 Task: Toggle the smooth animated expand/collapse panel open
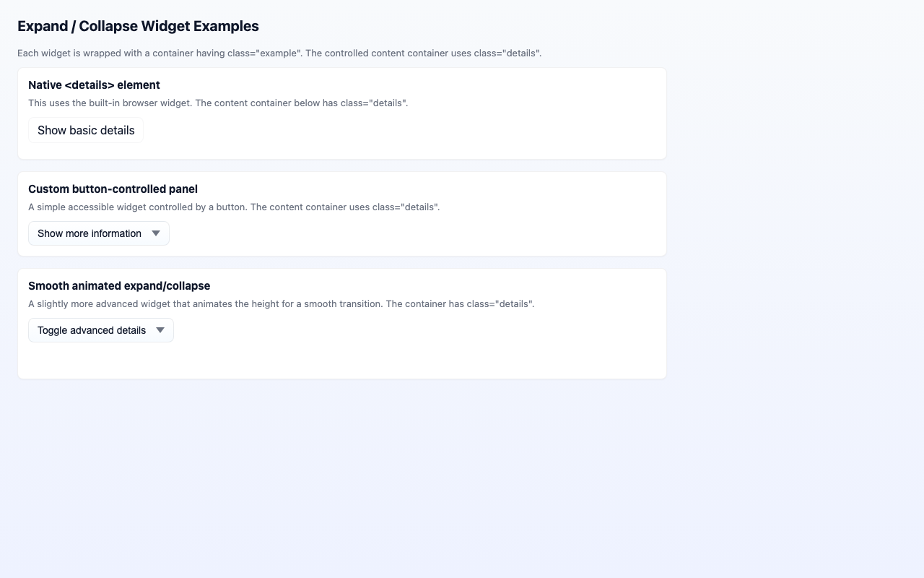[x=100, y=330]
